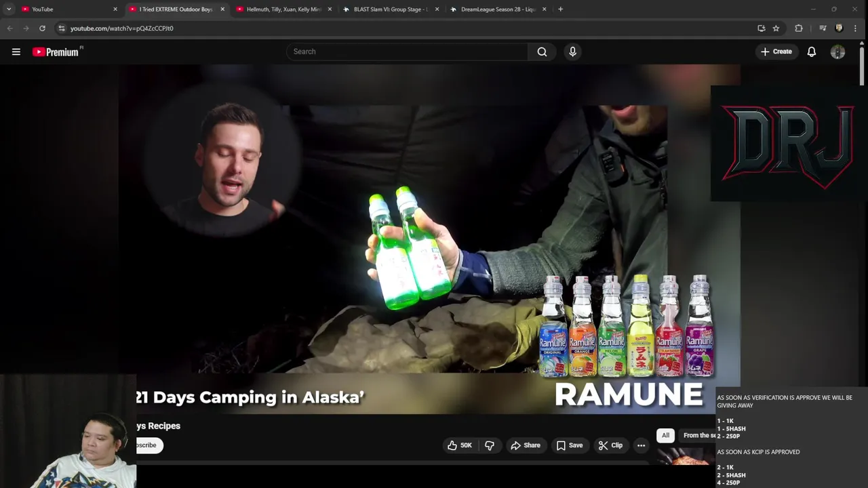
Task: Open the YouTube account avatar menu
Action: pyautogui.click(x=838, y=52)
